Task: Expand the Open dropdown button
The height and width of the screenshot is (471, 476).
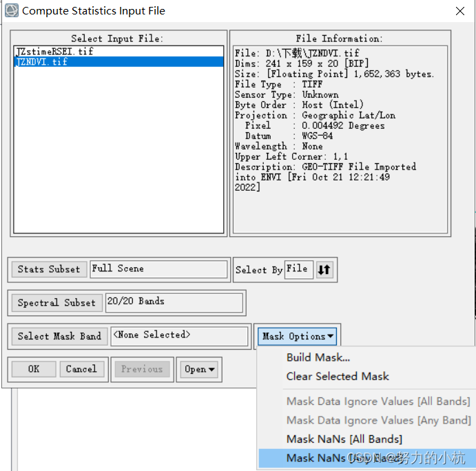Action: 199,369
